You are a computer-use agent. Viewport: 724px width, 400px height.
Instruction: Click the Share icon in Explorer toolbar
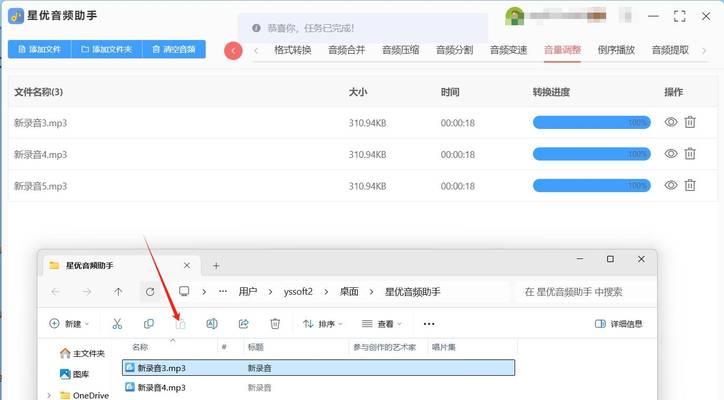[x=243, y=324]
